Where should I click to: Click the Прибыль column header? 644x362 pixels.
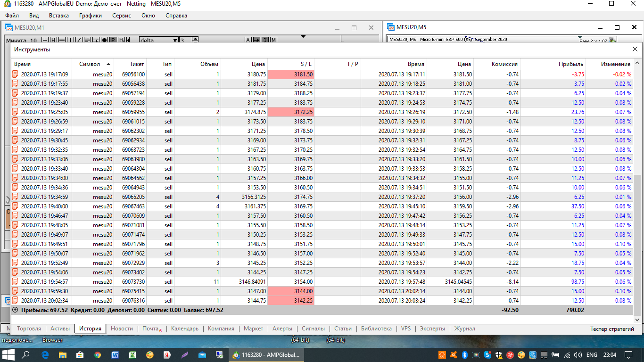(x=553, y=64)
